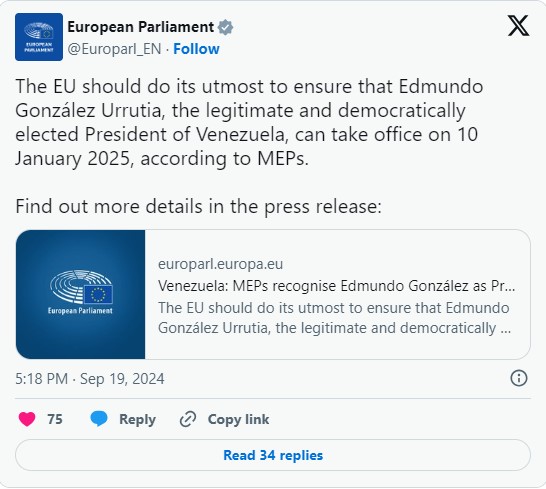Viewport: 546px width, 489px height.
Task: Click the European Parliament profile avatar
Action: pyautogui.click(x=39, y=37)
